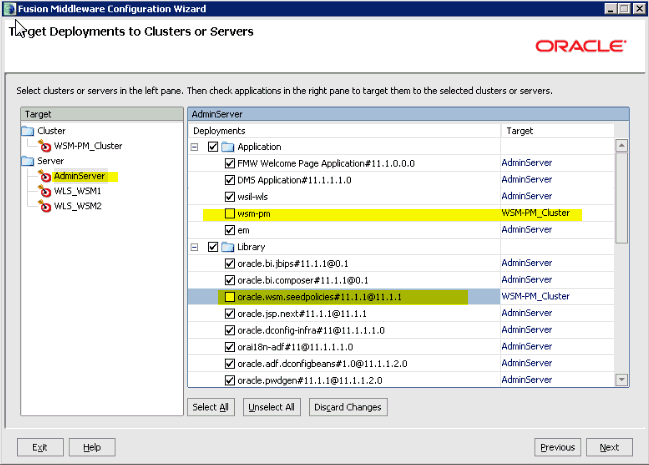Click the Cluster folder icon
This screenshot has height=465, width=649.
click(x=28, y=131)
